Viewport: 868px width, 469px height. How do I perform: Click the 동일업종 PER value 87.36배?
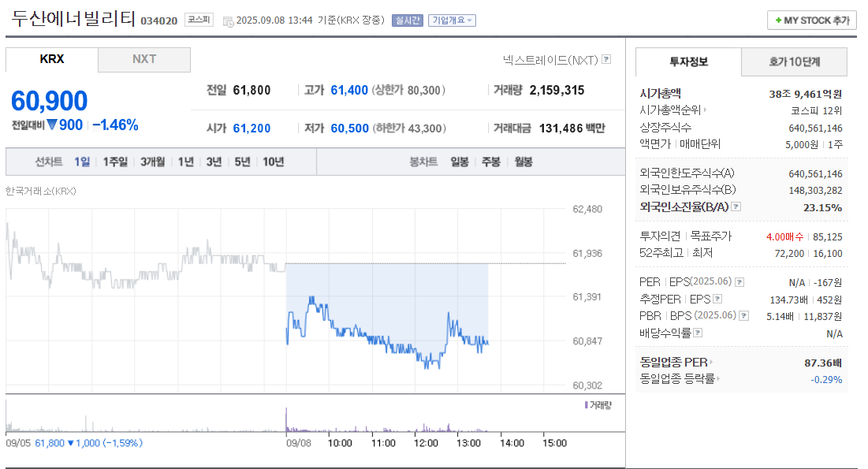(823, 363)
